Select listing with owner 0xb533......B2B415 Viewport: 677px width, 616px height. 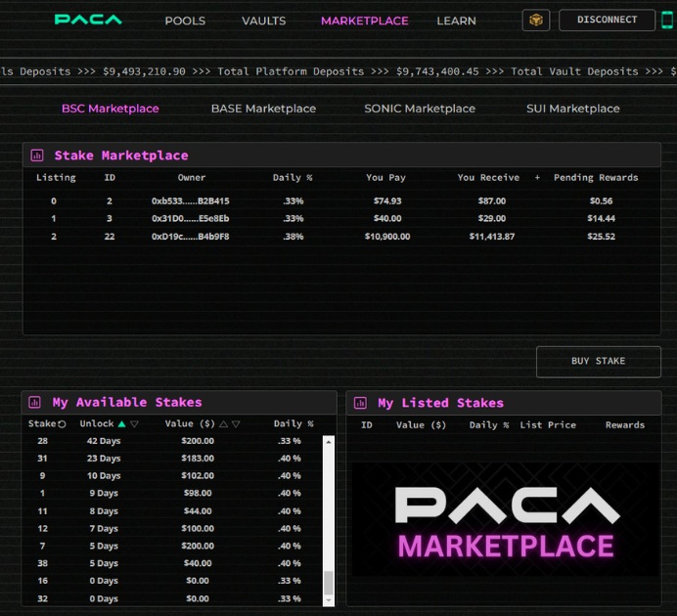click(341, 201)
